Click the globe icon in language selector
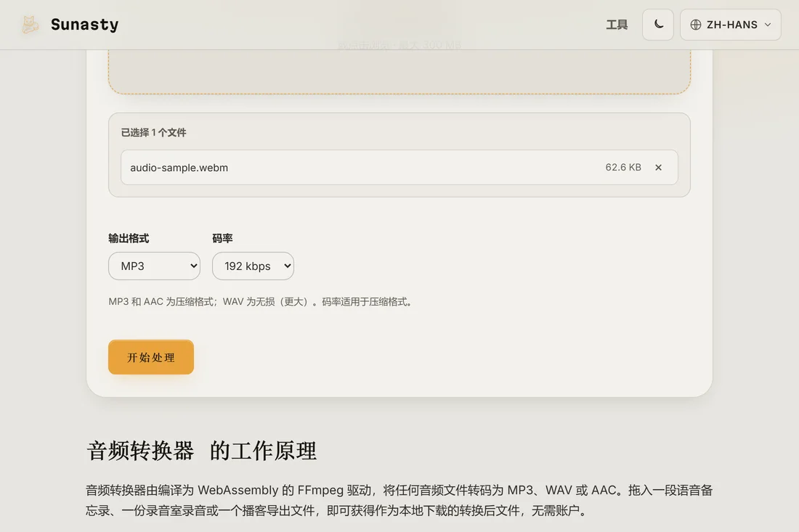 point(696,25)
